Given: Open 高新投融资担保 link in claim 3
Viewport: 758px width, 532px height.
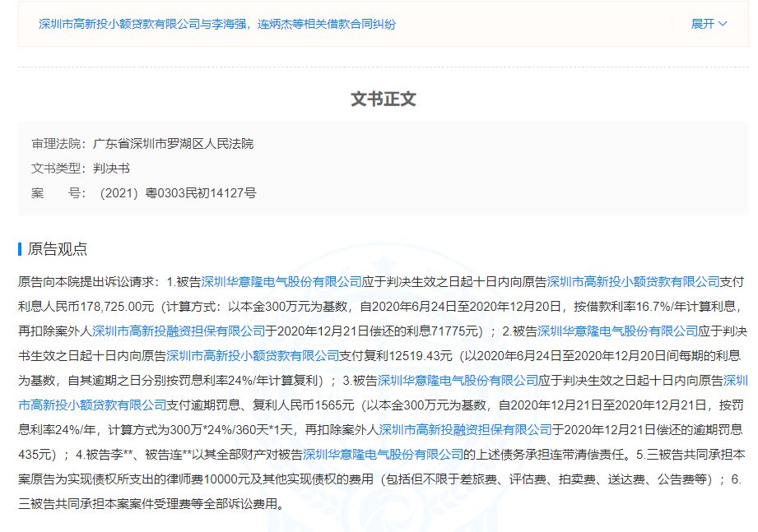Looking at the screenshot, I should (x=465, y=430).
